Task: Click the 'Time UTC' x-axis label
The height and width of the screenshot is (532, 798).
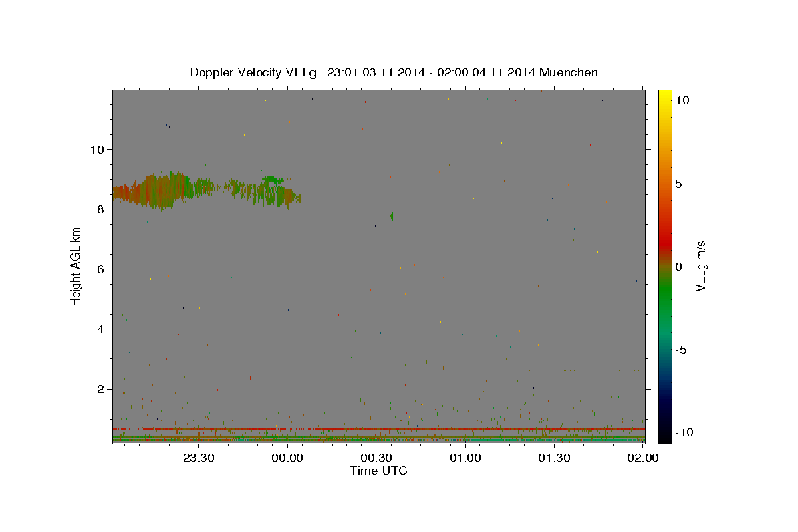Action: (378, 471)
